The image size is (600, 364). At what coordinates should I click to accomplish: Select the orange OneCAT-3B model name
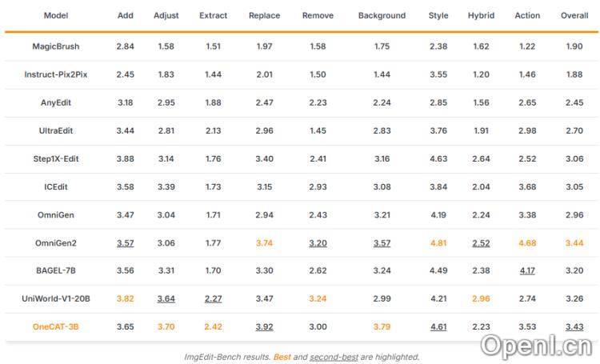click(x=56, y=326)
